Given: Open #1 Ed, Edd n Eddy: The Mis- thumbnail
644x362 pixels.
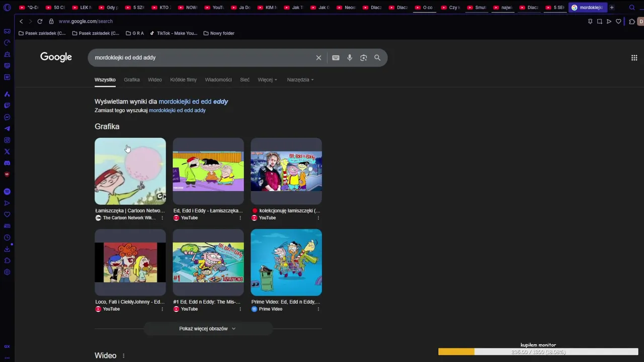Looking at the screenshot, I should [208, 262].
